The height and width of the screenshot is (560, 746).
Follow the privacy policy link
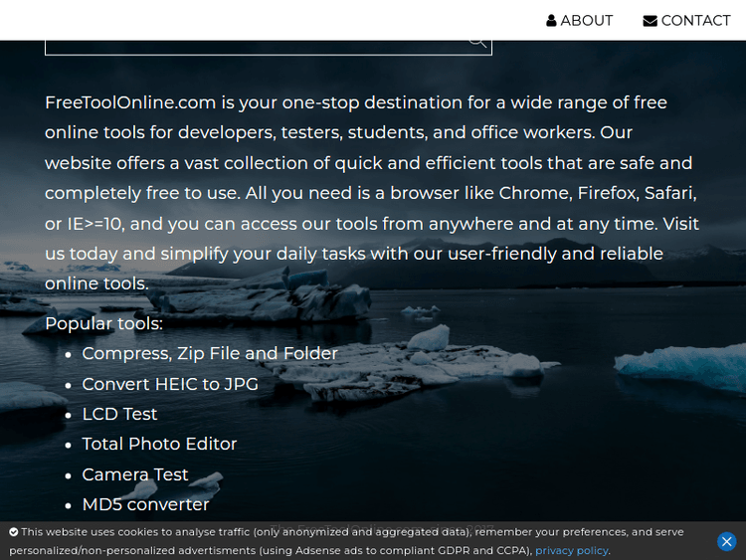(x=571, y=550)
